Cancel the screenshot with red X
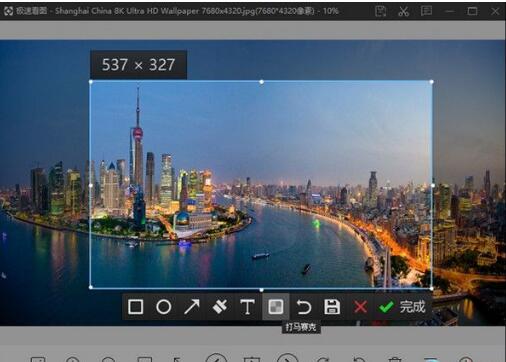The width and height of the screenshot is (506, 362). click(360, 307)
